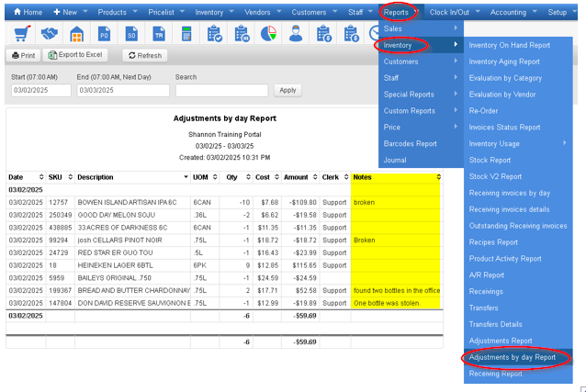Open the Inventory Aging Report

[518, 62]
